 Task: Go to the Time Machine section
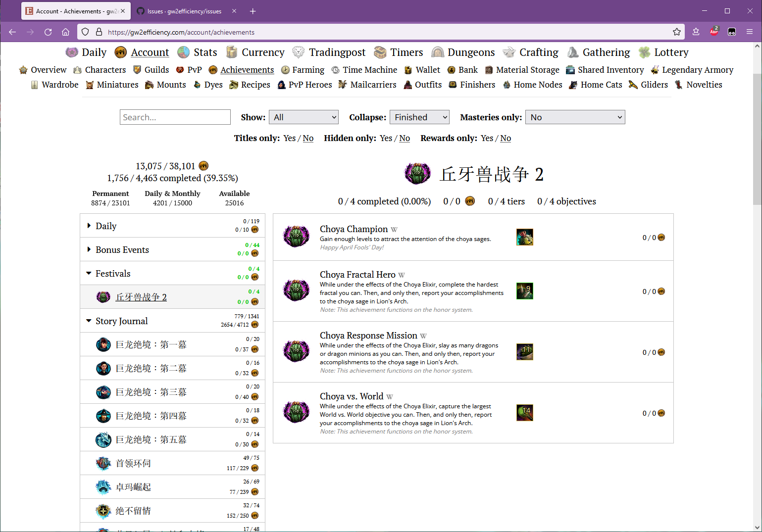click(x=369, y=70)
